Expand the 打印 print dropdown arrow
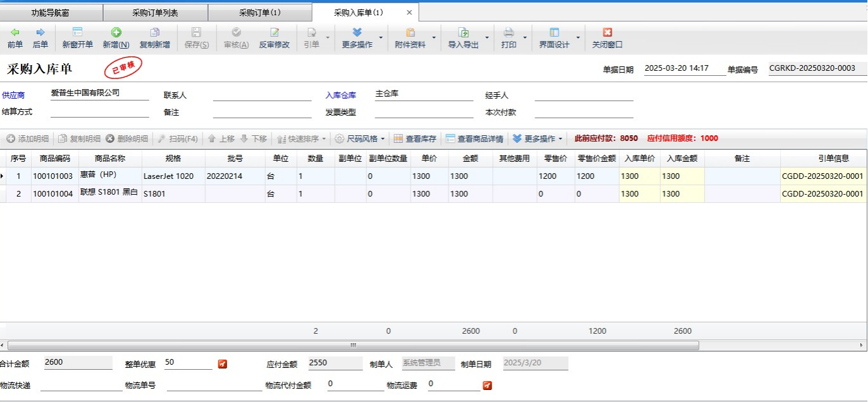This screenshot has height=402, width=868. (524, 38)
